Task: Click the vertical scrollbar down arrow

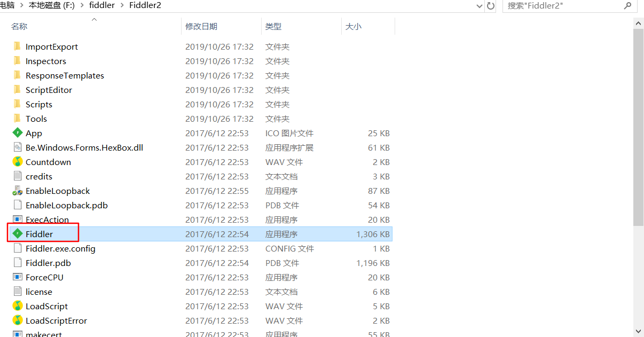Action: 639,331
